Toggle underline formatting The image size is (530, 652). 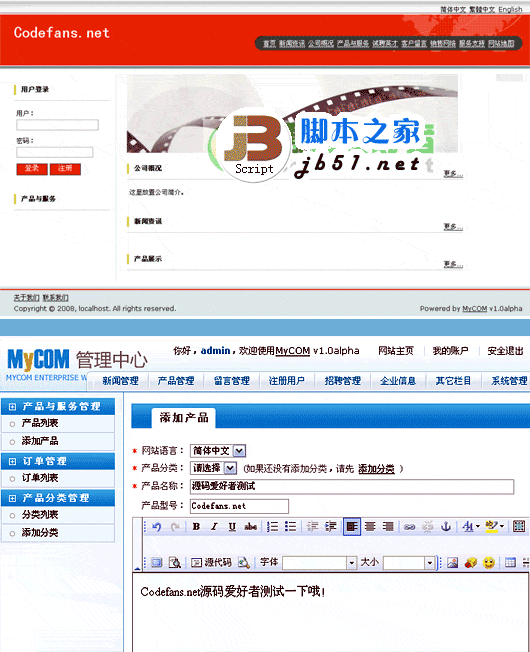pos(232,527)
